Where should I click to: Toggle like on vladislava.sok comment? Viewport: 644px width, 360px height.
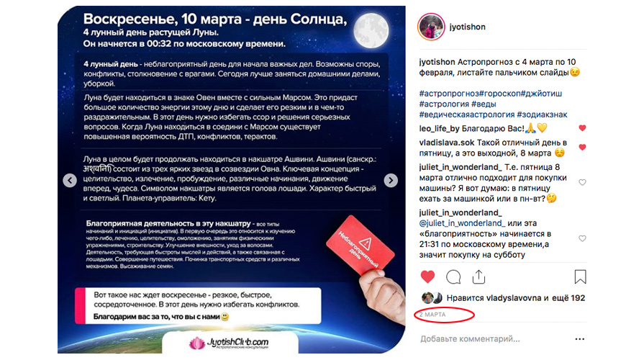tap(582, 147)
